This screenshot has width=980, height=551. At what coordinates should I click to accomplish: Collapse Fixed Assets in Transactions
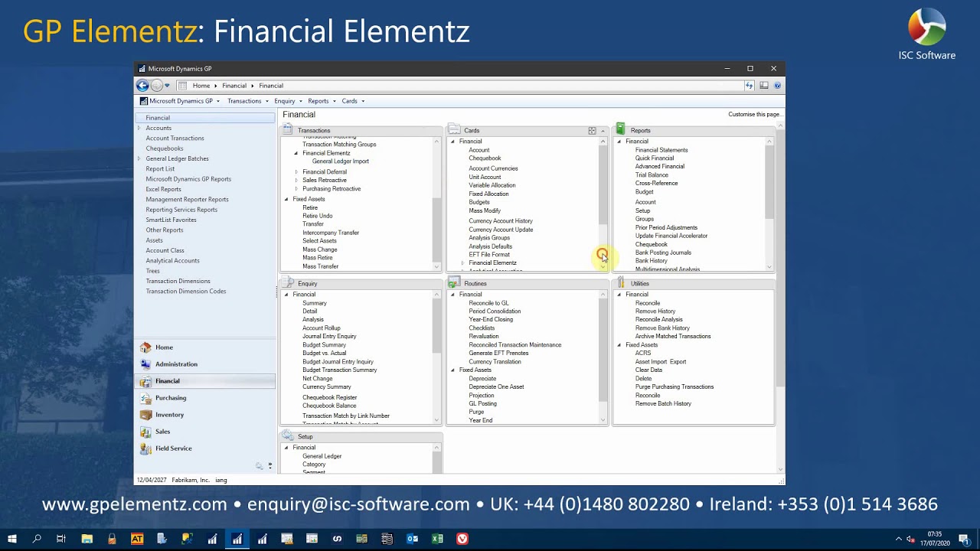(x=286, y=199)
